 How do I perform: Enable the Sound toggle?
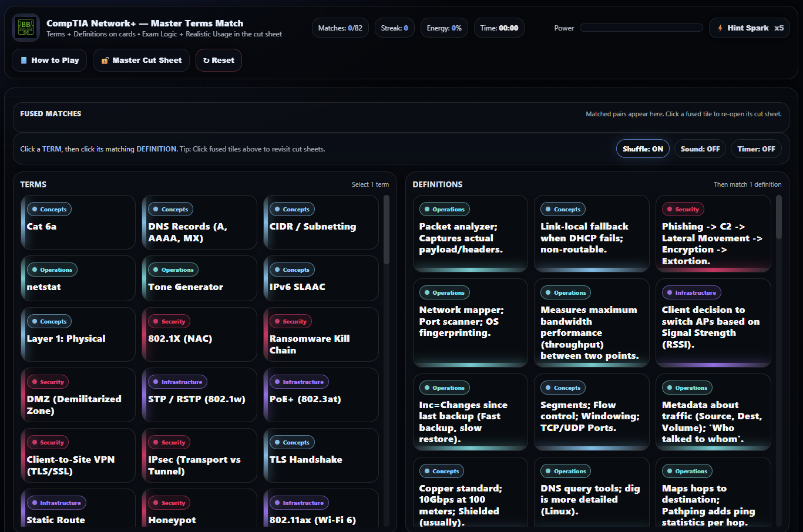pos(700,149)
